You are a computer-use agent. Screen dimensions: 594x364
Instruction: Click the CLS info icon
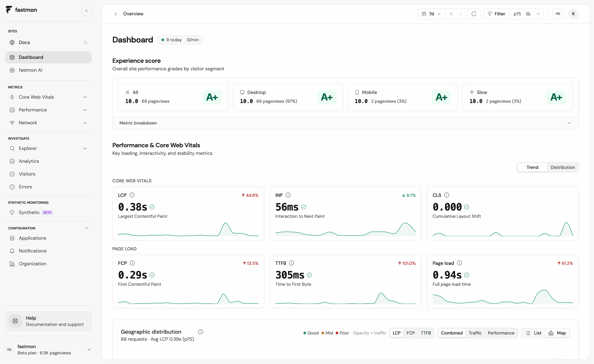tap(447, 195)
